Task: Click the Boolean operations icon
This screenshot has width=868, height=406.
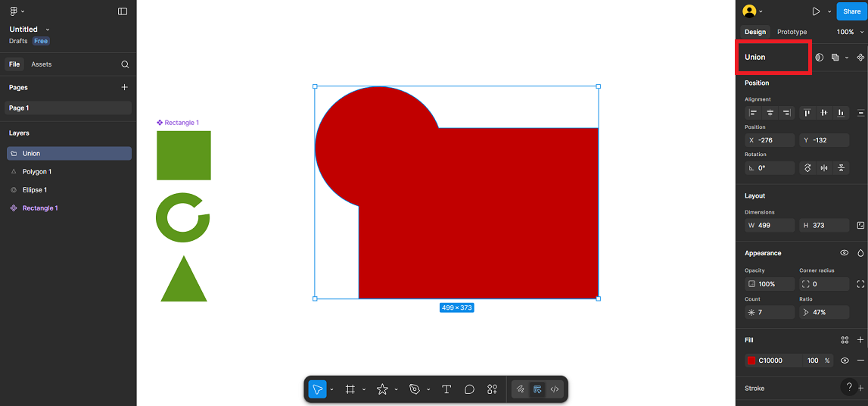Action: [x=835, y=57]
